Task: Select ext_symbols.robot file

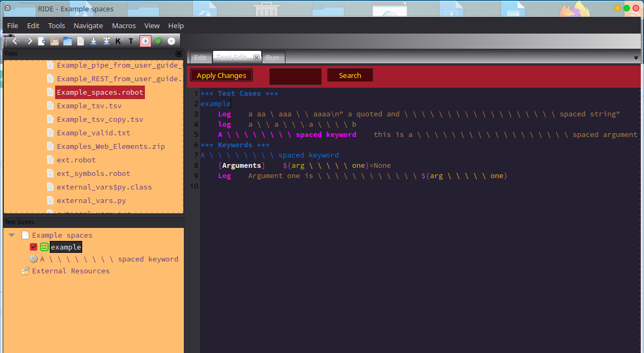Action: coord(93,174)
